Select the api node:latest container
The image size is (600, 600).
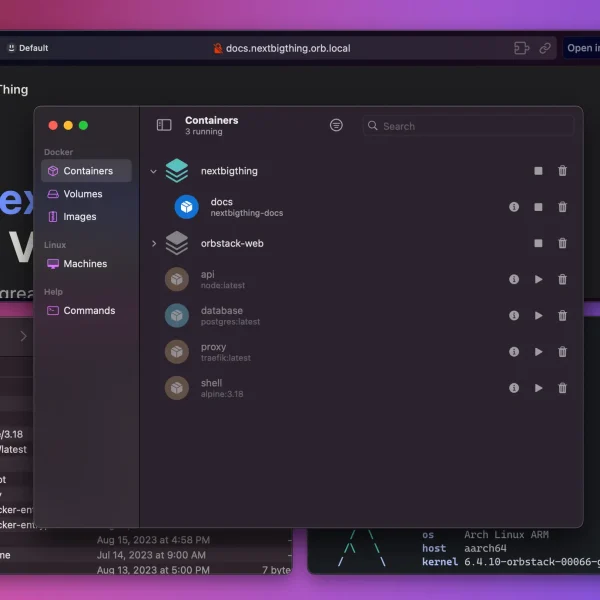click(x=361, y=279)
